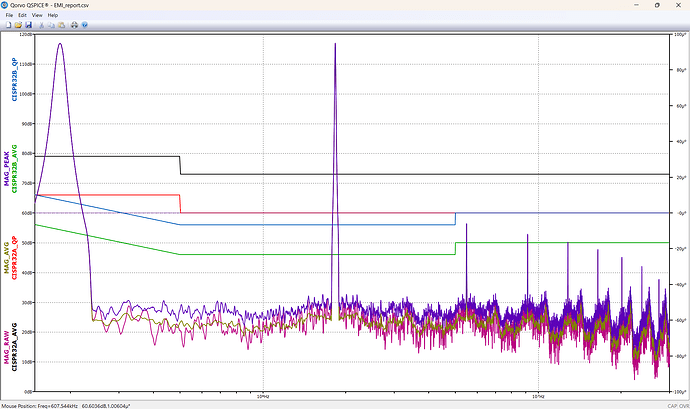Open the File menu
The height and width of the screenshot is (409, 690).
coord(9,15)
